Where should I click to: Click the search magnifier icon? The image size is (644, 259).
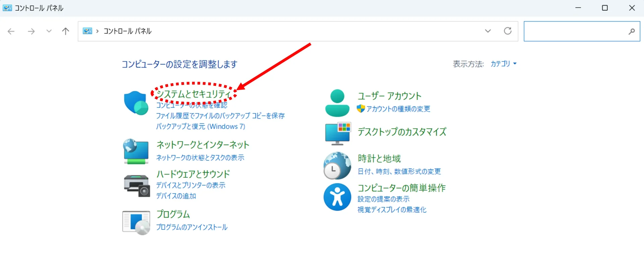[x=632, y=31]
